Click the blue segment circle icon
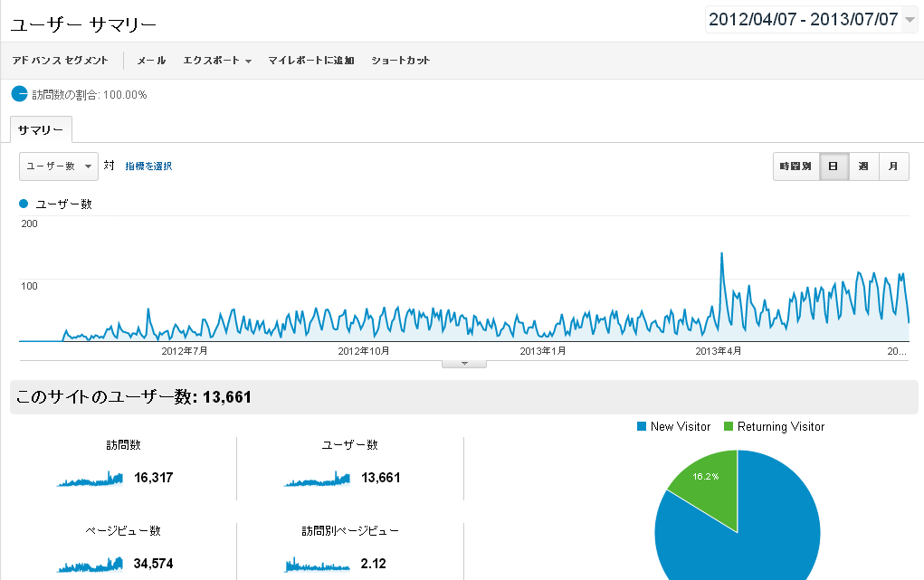Image resolution: width=924 pixels, height=580 pixels. (x=19, y=94)
